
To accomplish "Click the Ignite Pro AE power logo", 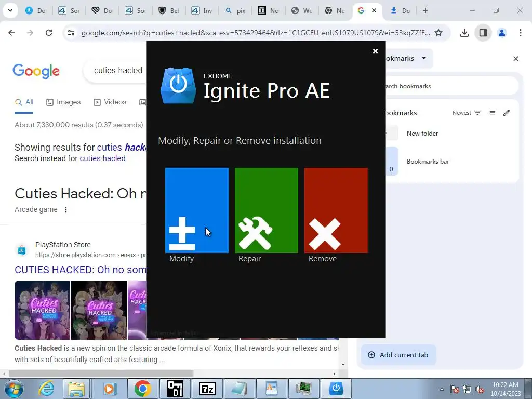I will point(178,85).
